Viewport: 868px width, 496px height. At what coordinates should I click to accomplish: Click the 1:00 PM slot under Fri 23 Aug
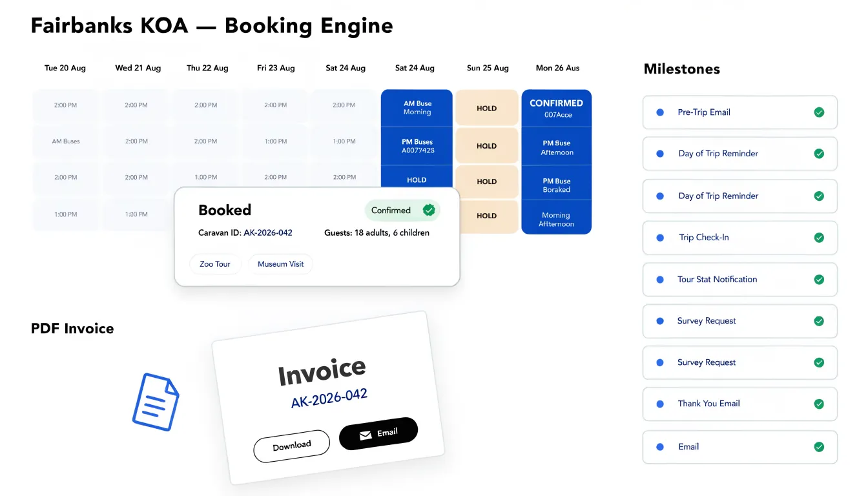tap(276, 141)
